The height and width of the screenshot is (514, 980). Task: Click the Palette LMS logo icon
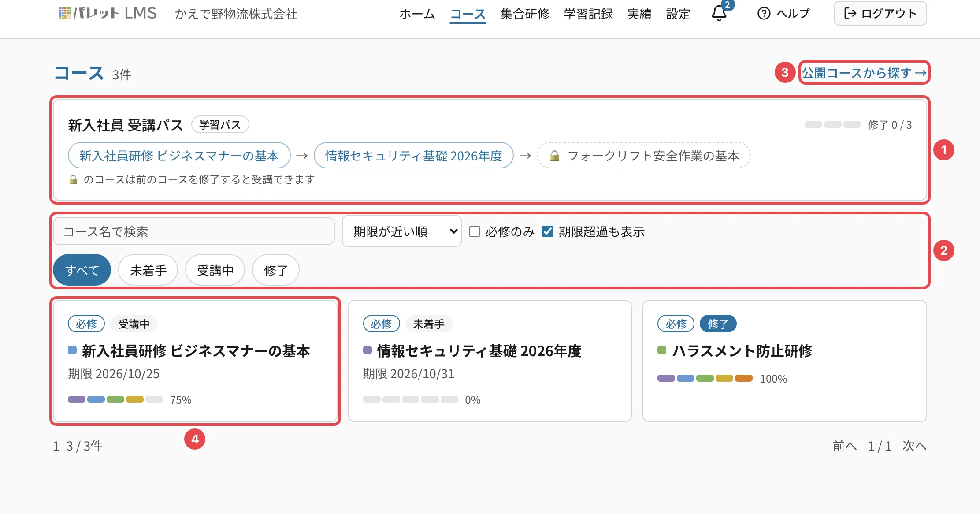point(65,13)
